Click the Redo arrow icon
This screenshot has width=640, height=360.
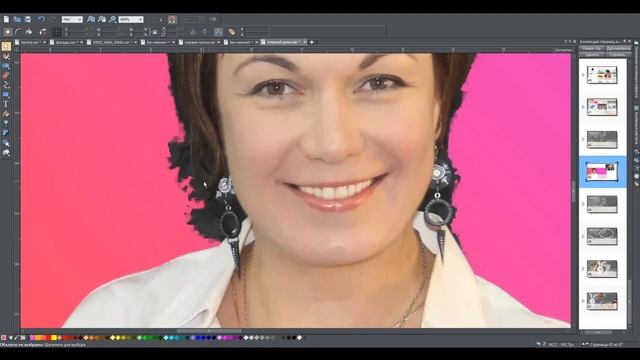pos(53,19)
